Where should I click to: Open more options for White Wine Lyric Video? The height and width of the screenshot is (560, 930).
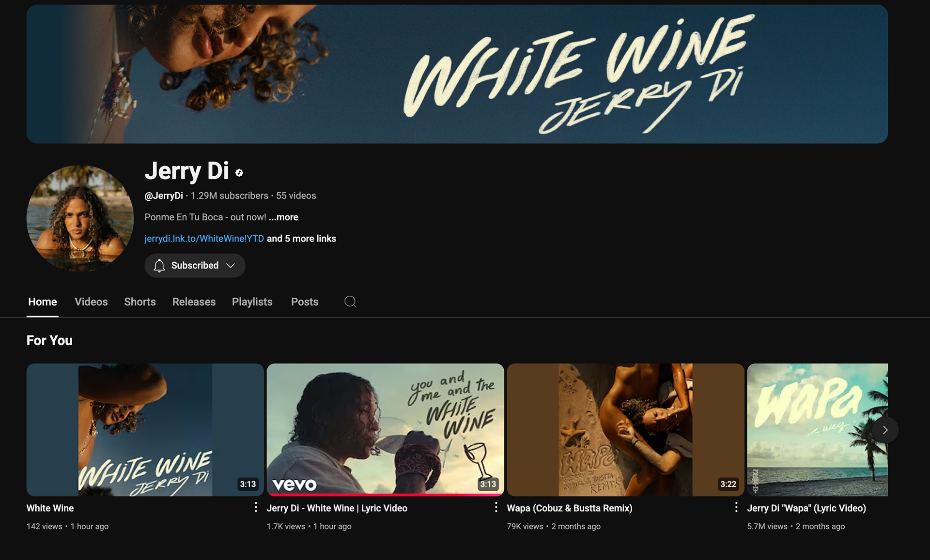[x=496, y=507]
